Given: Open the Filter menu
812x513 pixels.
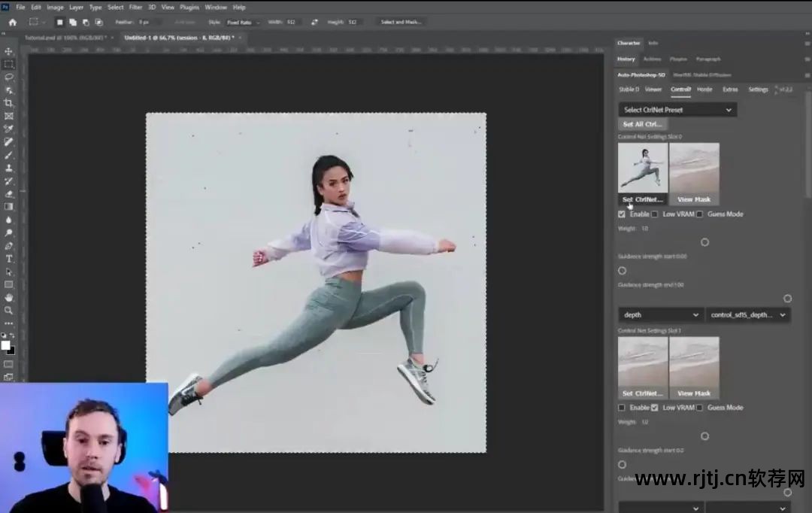Looking at the screenshot, I should pos(135,7).
